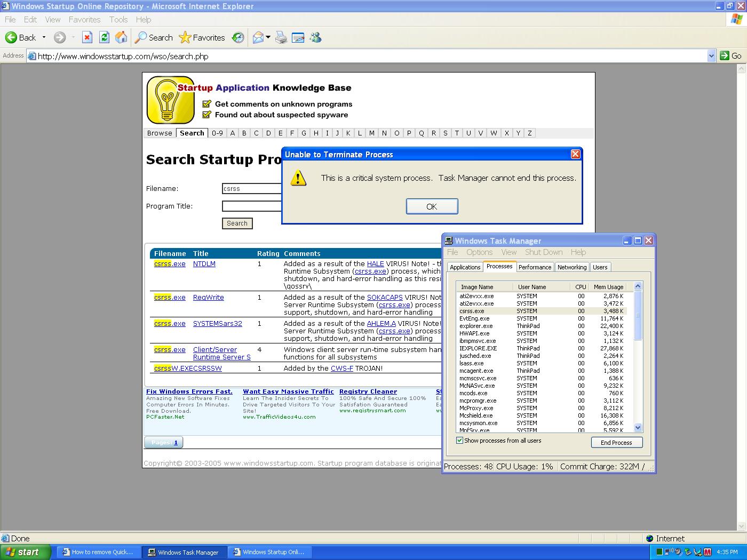Click Windows Task Manager taskbar button
Image resolution: width=747 pixels, height=560 pixels.
[x=185, y=552]
